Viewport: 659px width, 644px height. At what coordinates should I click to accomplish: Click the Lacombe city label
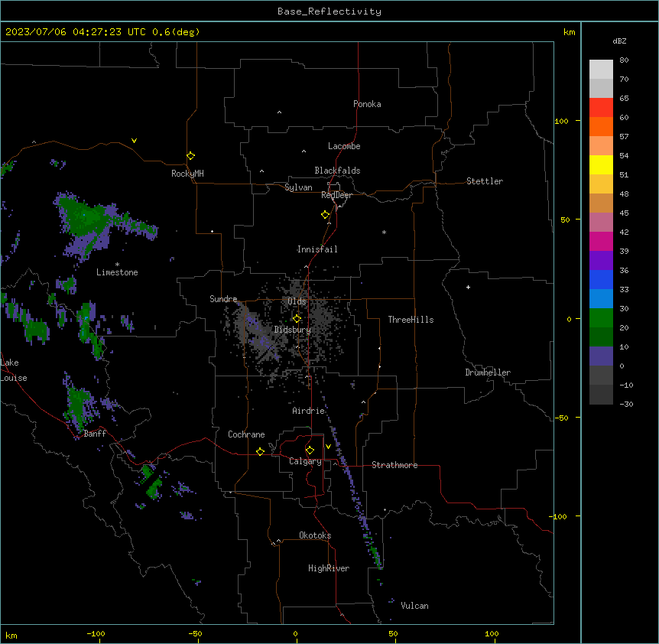[x=344, y=146]
